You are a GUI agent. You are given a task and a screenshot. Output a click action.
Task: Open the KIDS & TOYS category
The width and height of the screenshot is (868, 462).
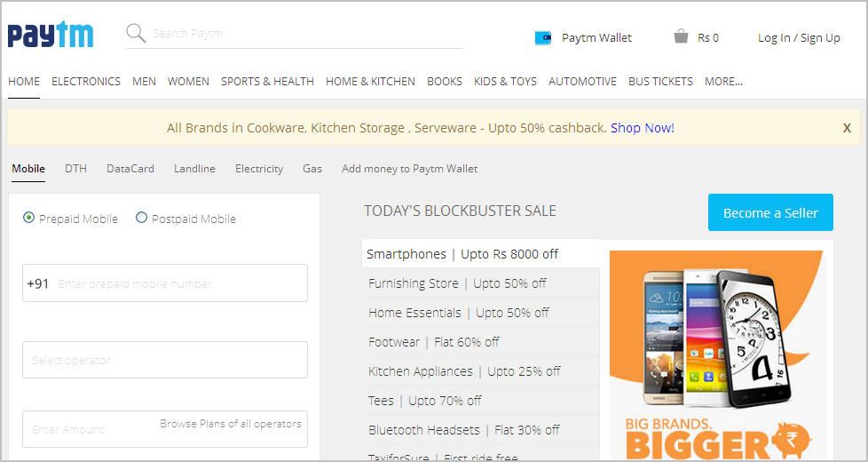coord(505,82)
